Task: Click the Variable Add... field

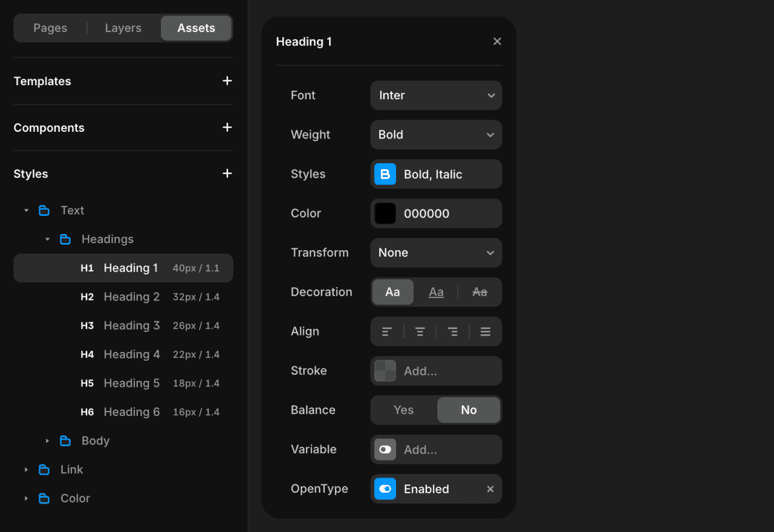Action: tap(436, 449)
